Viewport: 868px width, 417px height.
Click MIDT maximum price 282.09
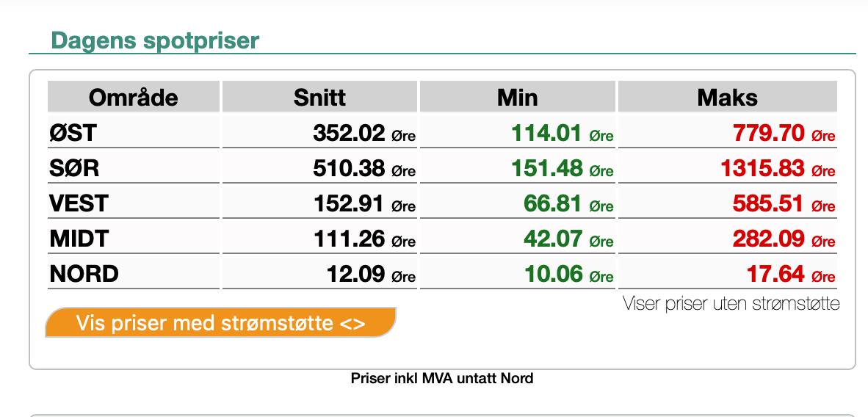click(x=768, y=239)
